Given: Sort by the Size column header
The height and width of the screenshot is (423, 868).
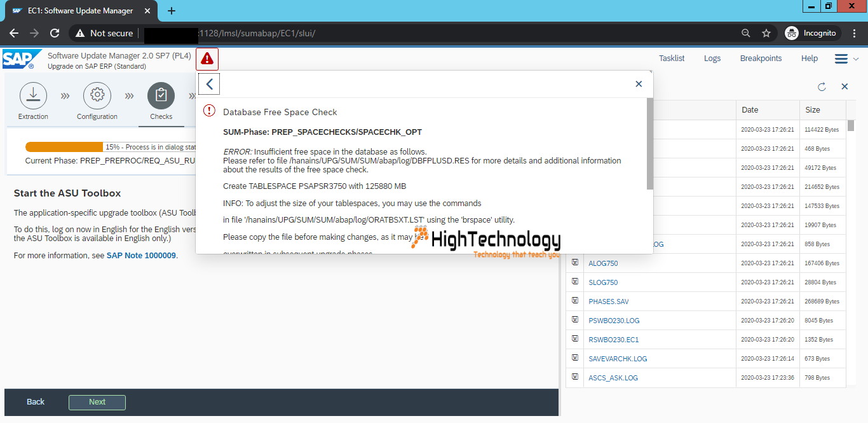Looking at the screenshot, I should point(823,110).
